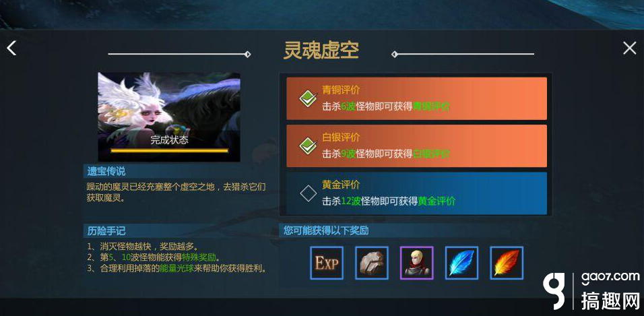This screenshot has width=644, height=316.
Task: Open the 历险手记 section header
Action: 106,231
